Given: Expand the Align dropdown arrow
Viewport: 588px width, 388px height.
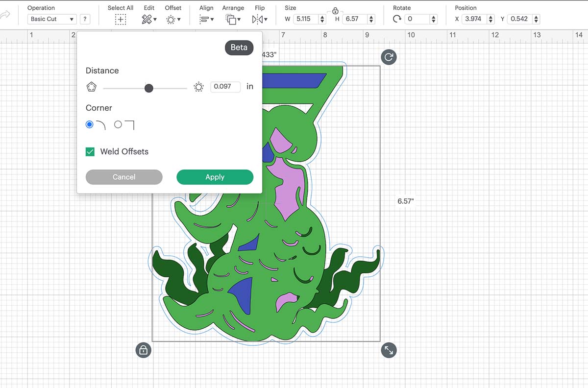Looking at the screenshot, I should point(212,20).
